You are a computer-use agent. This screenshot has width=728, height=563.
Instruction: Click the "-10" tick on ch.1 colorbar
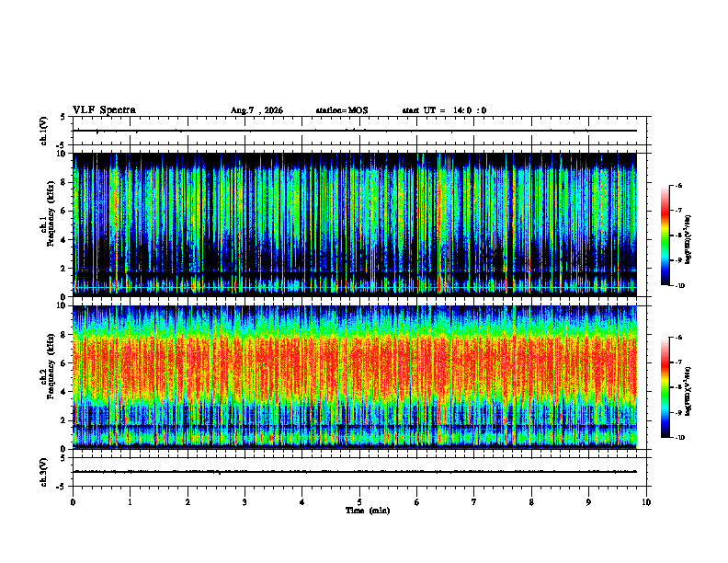tap(680, 286)
